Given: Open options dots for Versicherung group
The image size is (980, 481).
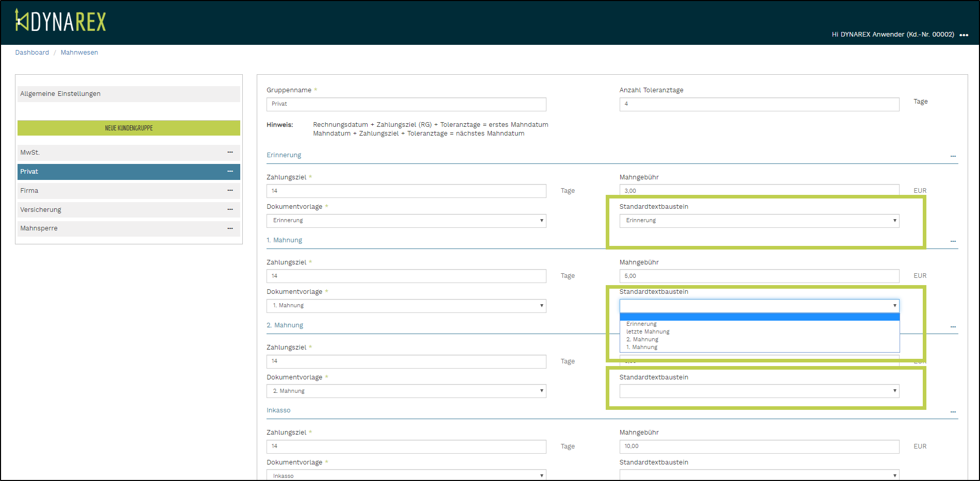Looking at the screenshot, I should pos(230,209).
